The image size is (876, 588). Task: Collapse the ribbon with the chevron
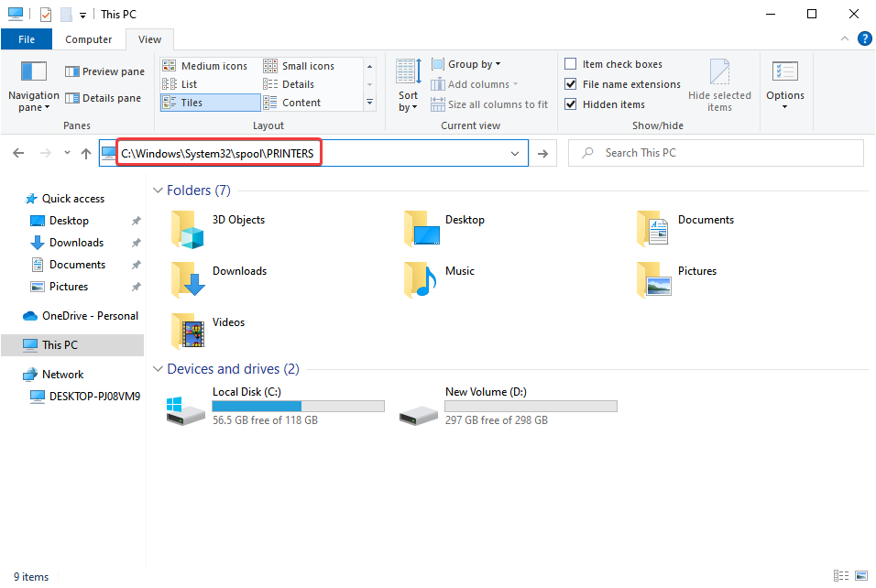pyautogui.click(x=844, y=38)
